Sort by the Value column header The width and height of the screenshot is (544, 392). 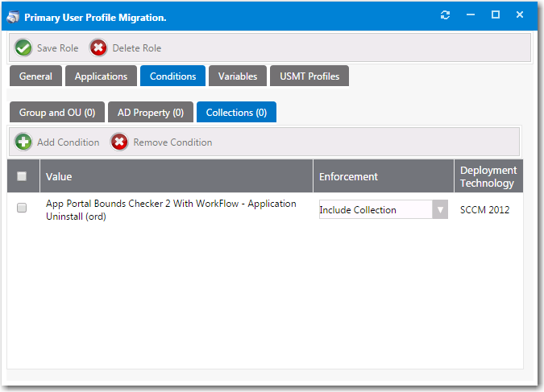59,176
